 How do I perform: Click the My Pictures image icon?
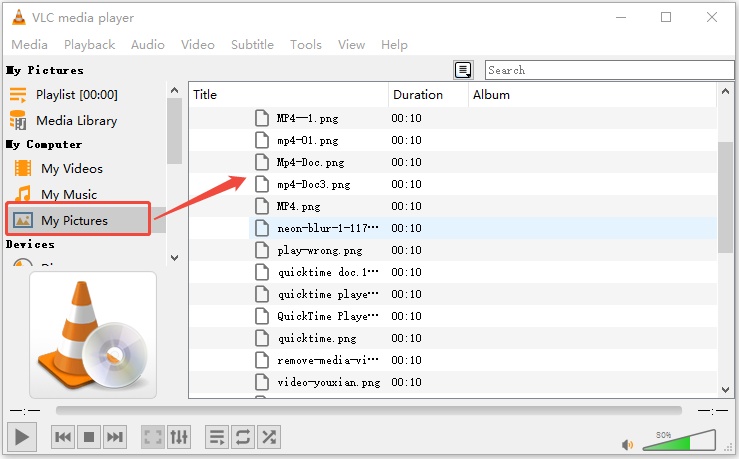(23, 220)
